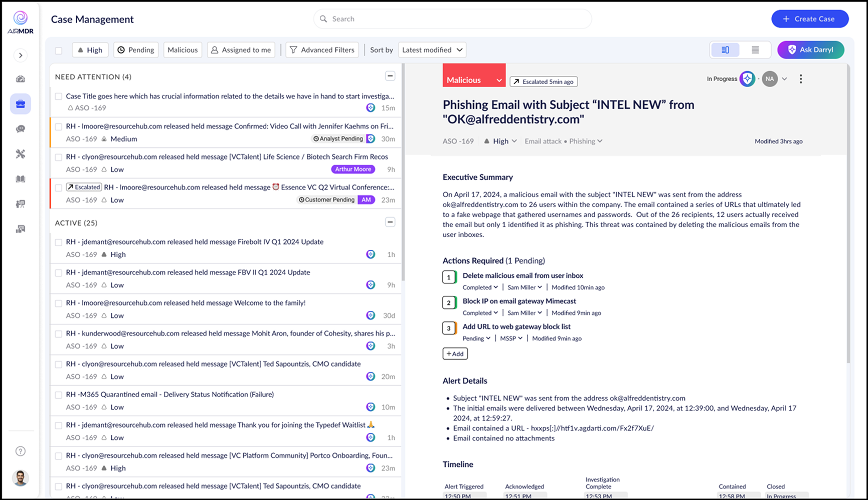Click the Search input field
The width and height of the screenshot is (868, 500).
click(452, 19)
